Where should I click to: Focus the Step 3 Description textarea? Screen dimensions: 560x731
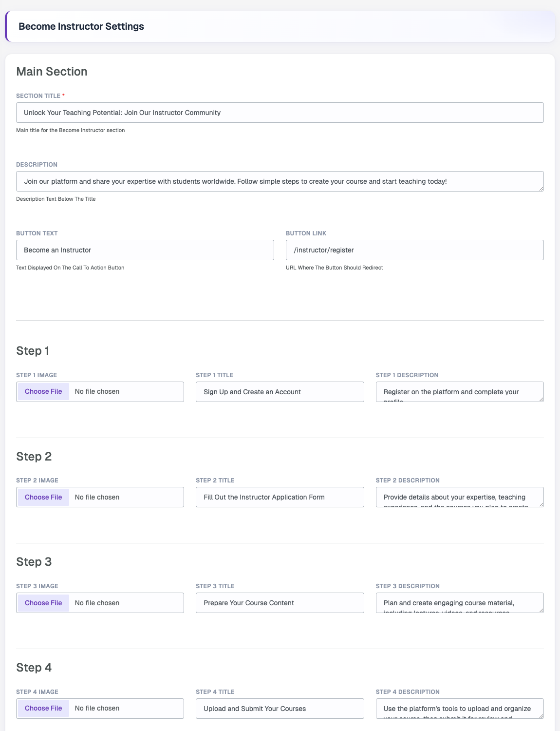(460, 603)
